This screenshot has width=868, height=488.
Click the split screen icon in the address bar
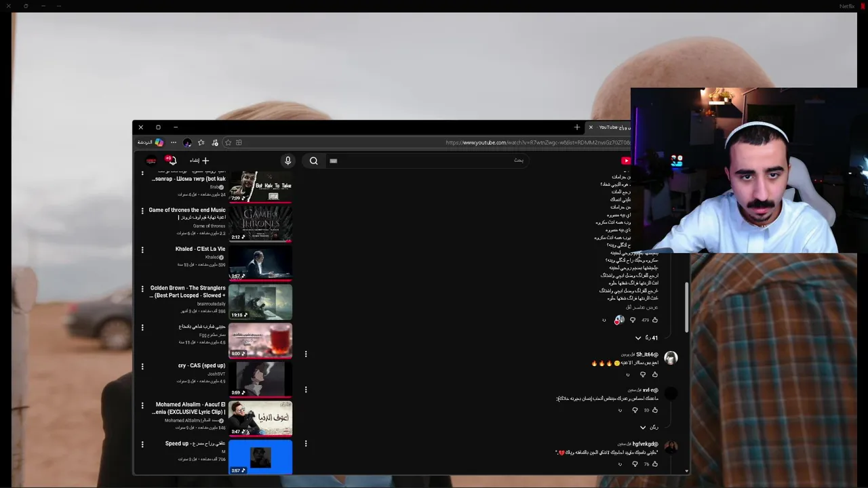click(239, 142)
